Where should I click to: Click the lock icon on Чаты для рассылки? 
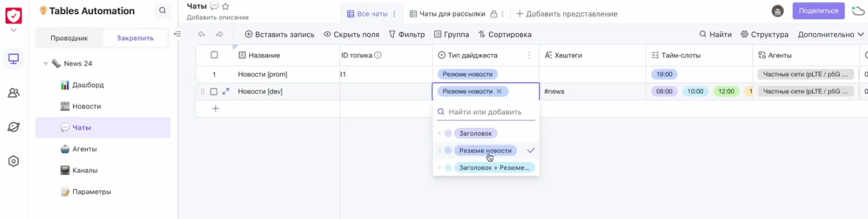(494, 14)
